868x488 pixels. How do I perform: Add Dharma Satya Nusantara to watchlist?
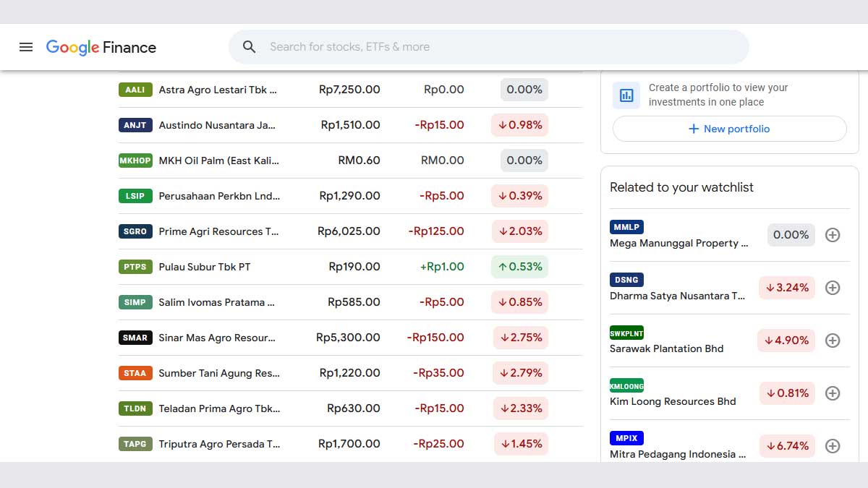click(833, 288)
